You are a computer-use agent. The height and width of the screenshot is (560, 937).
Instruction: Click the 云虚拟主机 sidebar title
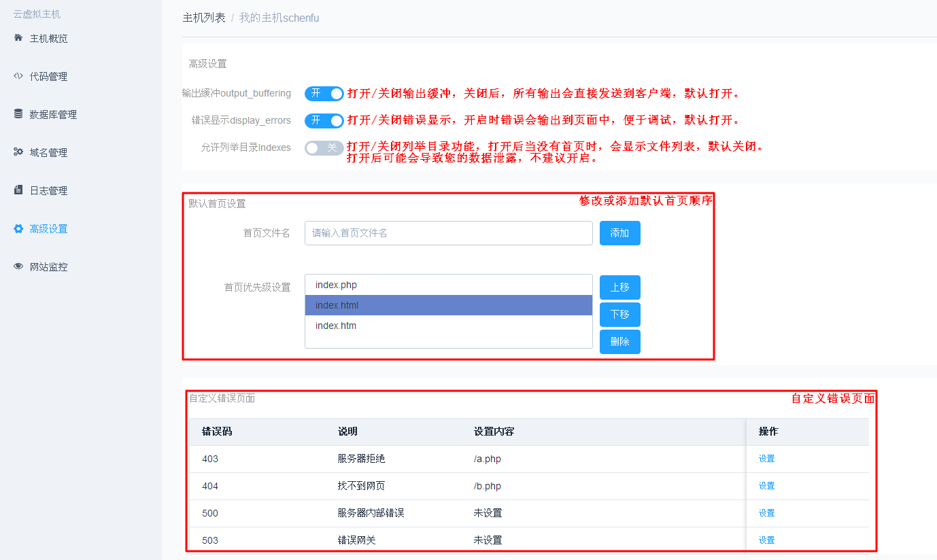point(37,14)
